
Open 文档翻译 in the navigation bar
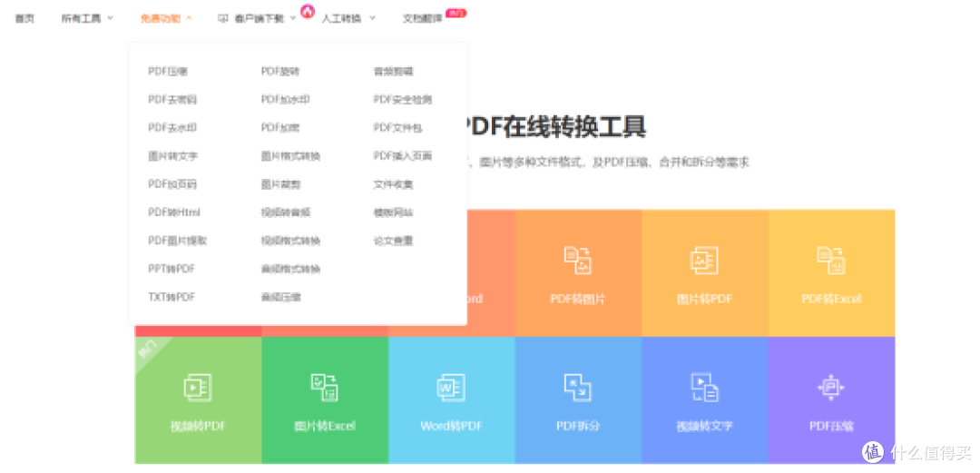[423, 19]
